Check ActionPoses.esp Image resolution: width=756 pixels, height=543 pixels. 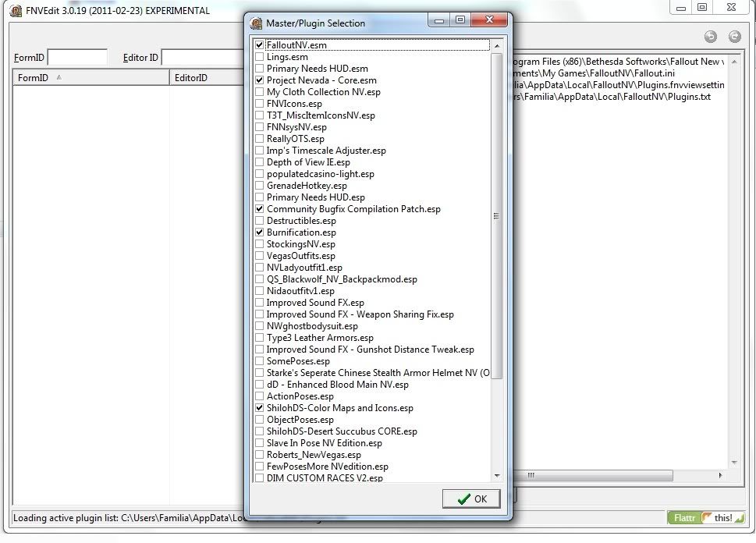pyautogui.click(x=259, y=396)
